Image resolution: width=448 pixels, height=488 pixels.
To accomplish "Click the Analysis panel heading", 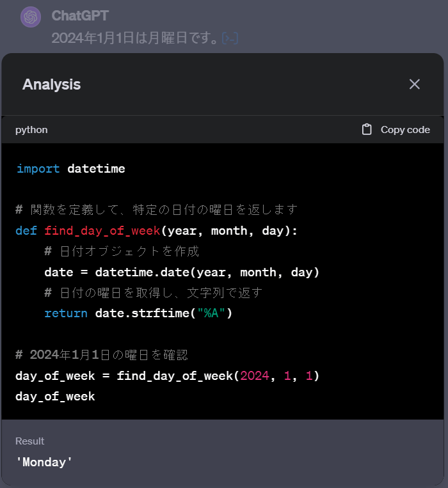I will tap(51, 84).
